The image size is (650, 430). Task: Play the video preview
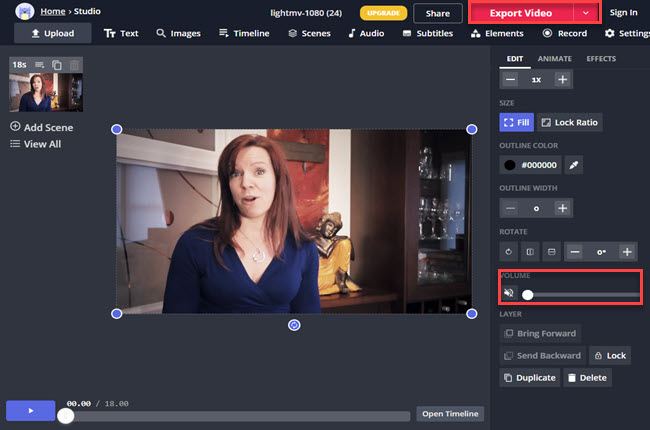click(31, 411)
